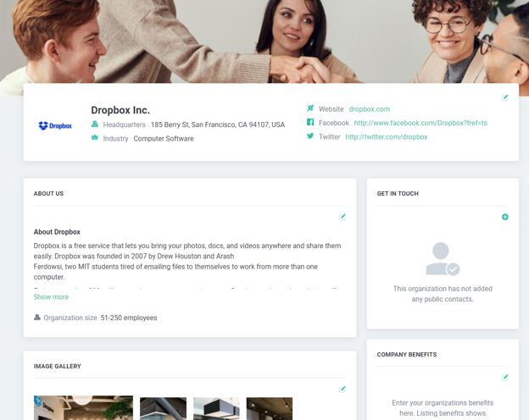The image size is (529, 420).
Task: Edit the About Us section
Action: [x=342, y=217]
